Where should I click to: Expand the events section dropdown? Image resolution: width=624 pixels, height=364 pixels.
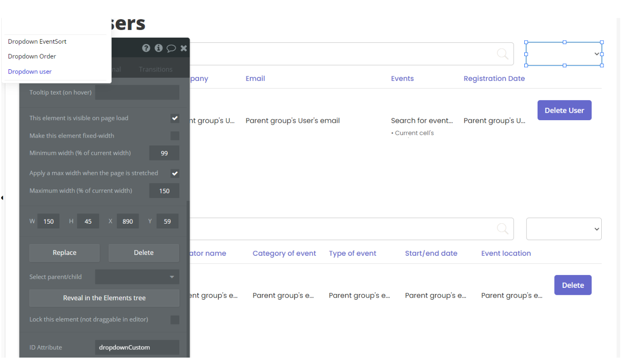[x=564, y=229]
